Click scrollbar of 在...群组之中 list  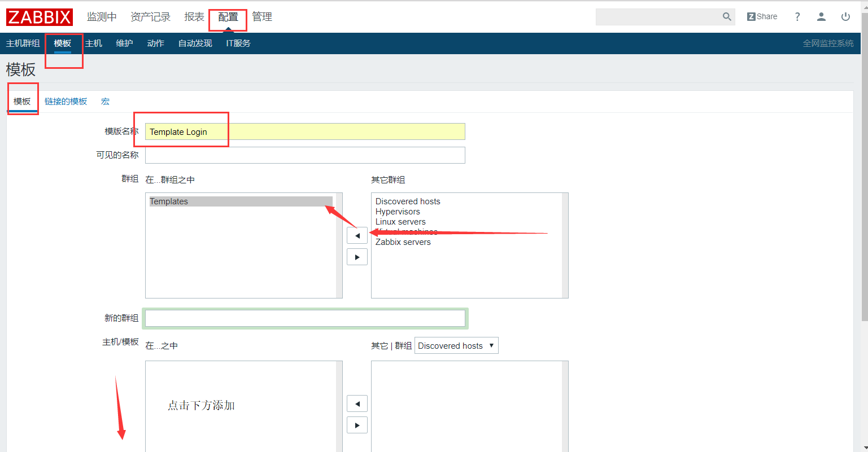pyautogui.click(x=339, y=245)
